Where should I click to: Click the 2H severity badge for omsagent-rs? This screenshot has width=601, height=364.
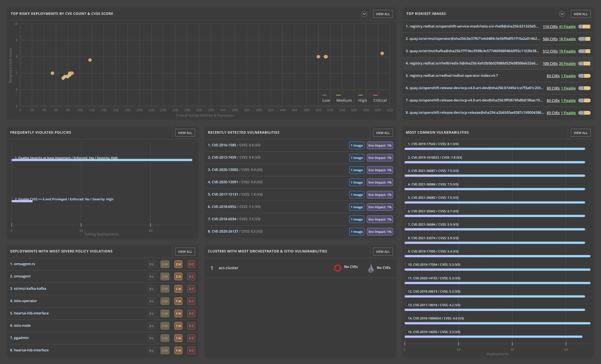[x=178, y=264]
